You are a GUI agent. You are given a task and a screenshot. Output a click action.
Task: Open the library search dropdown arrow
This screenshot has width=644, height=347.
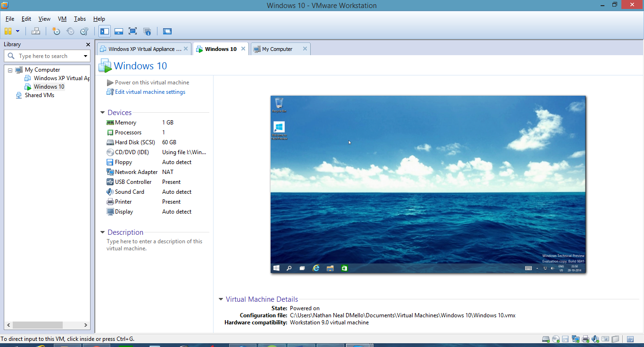(85, 56)
